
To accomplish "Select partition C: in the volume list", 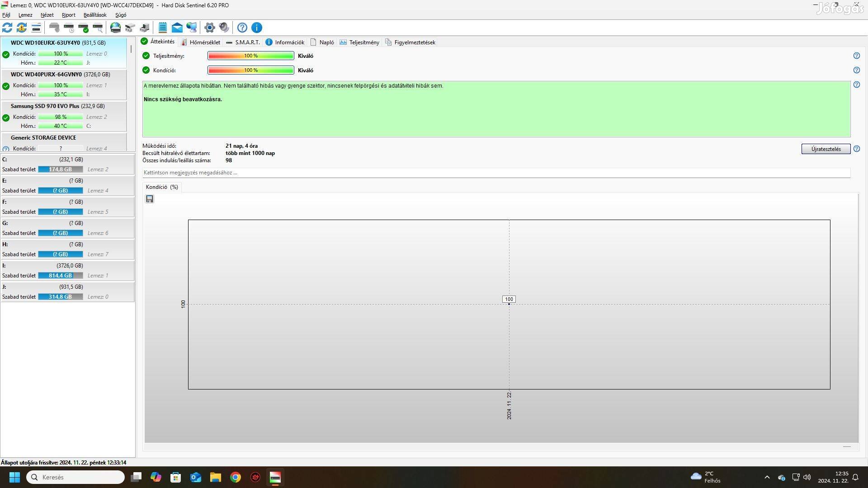I will [67, 164].
